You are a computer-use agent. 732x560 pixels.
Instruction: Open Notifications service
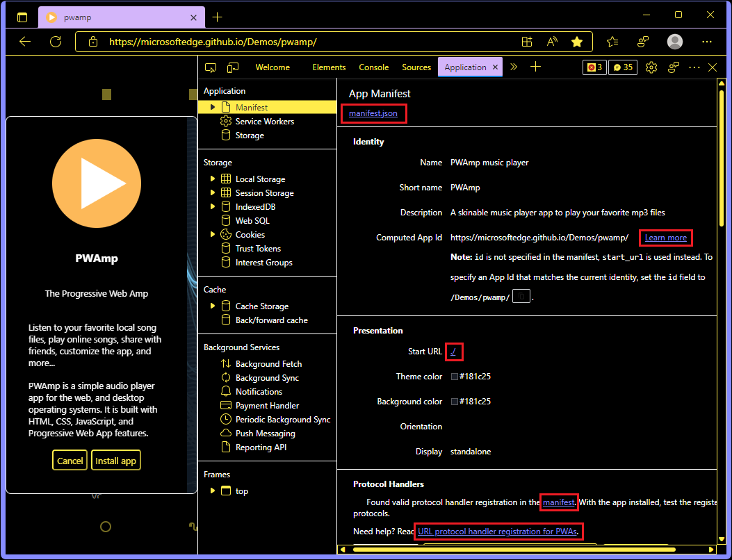point(259,392)
